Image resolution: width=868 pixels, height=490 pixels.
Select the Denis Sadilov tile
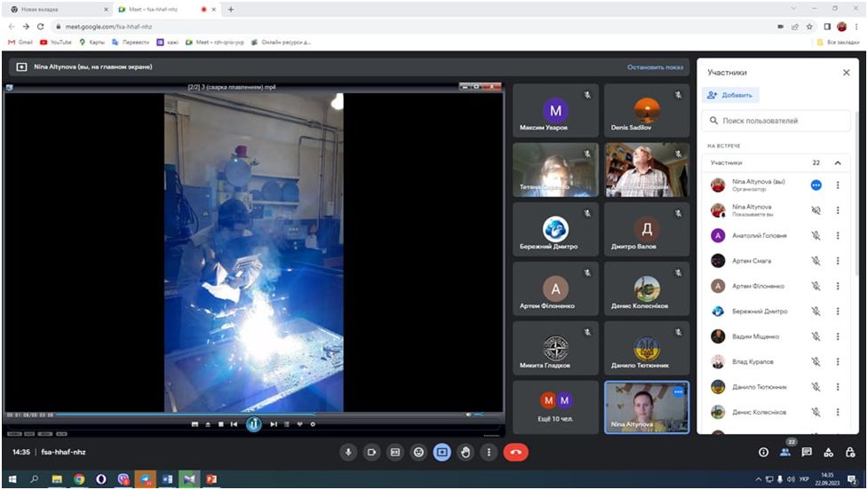pyautogui.click(x=647, y=111)
